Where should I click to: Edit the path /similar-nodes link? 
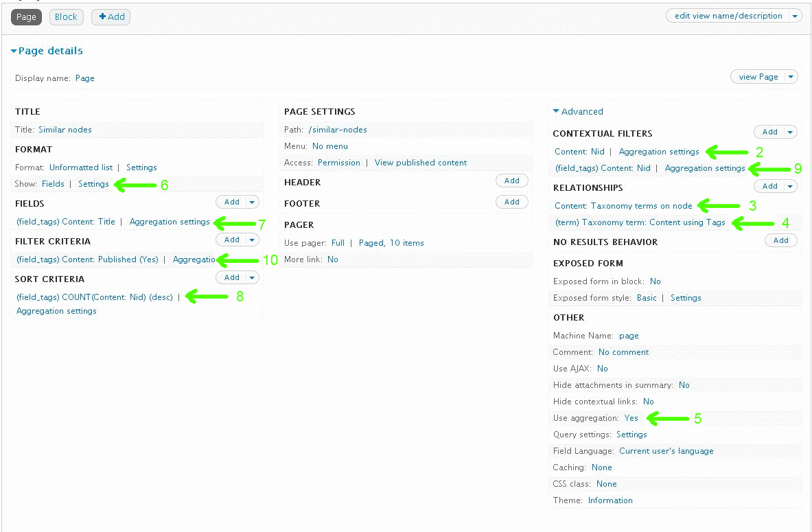click(x=338, y=130)
